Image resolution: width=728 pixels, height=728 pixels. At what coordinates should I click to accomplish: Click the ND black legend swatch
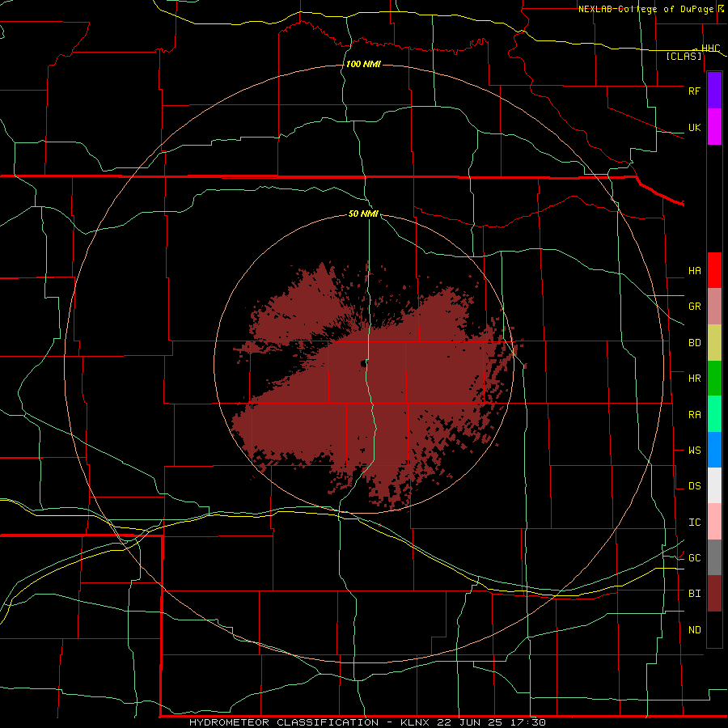pyautogui.click(x=714, y=629)
